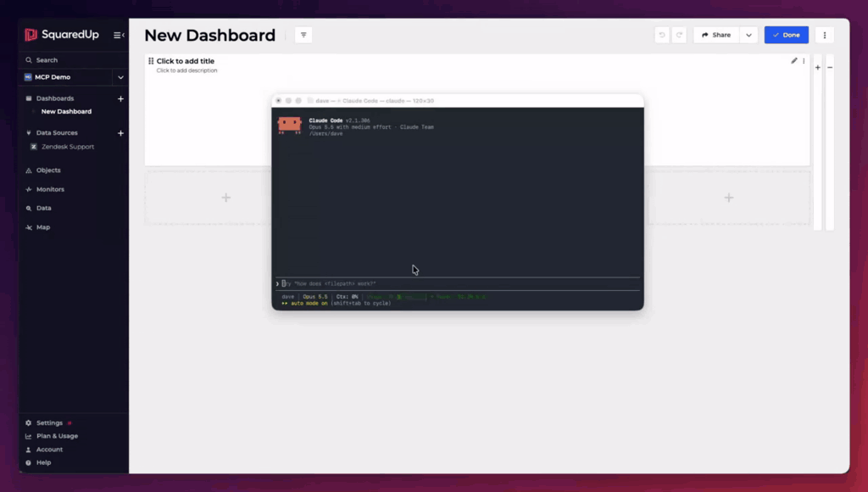Open the tile's three-dot menu
Image resolution: width=868 pixels, height=492 pixels.
[x=804, y=61]
